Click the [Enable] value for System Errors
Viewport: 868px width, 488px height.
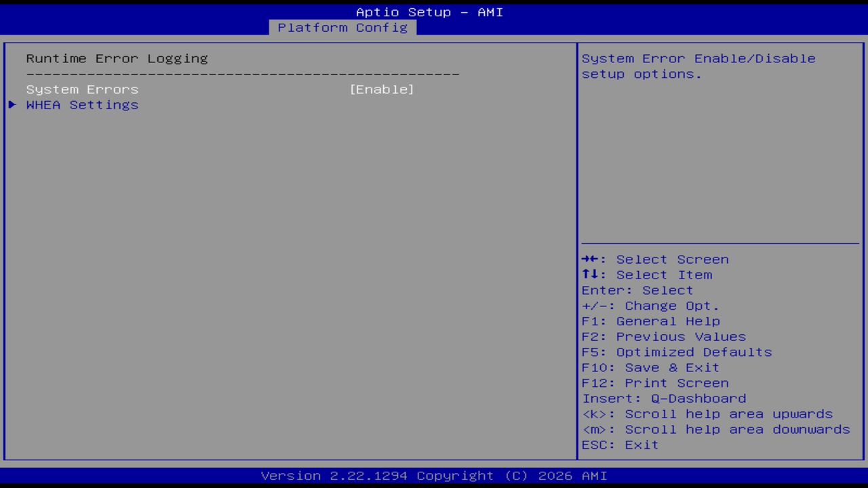point(382,89)
